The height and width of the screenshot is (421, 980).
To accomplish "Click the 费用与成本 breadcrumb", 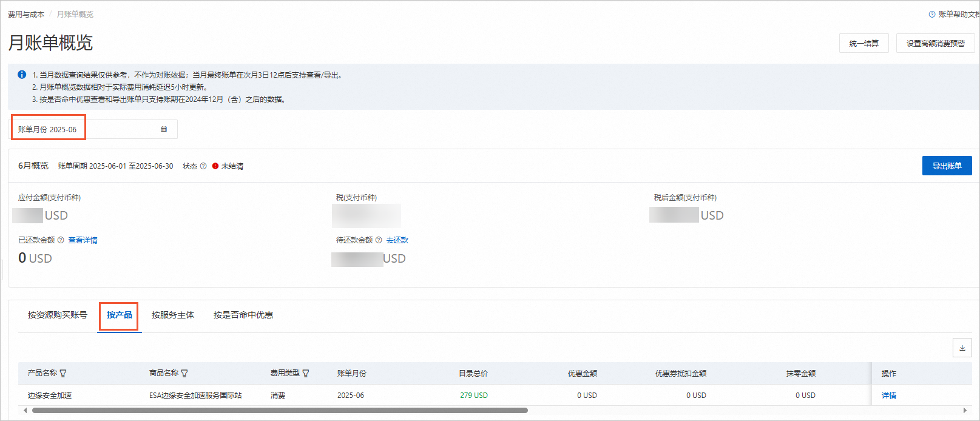I will click(26, 15).
